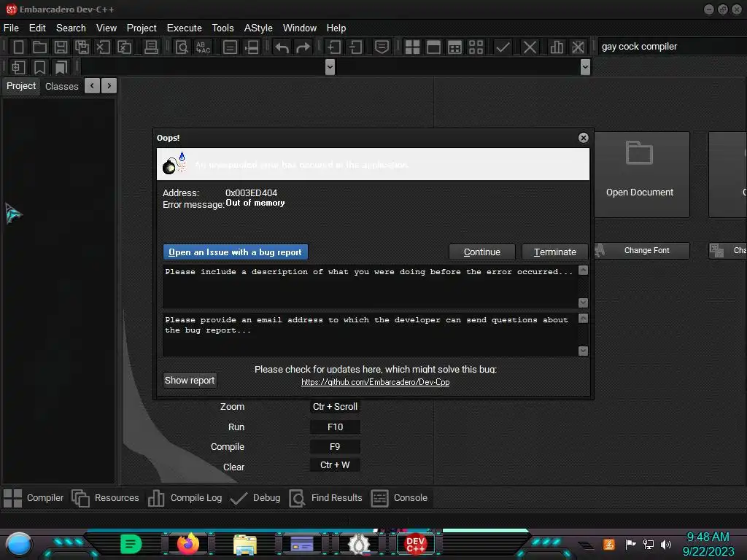
Task: Open the Tools menu
Action: click(x=223, y=28)
